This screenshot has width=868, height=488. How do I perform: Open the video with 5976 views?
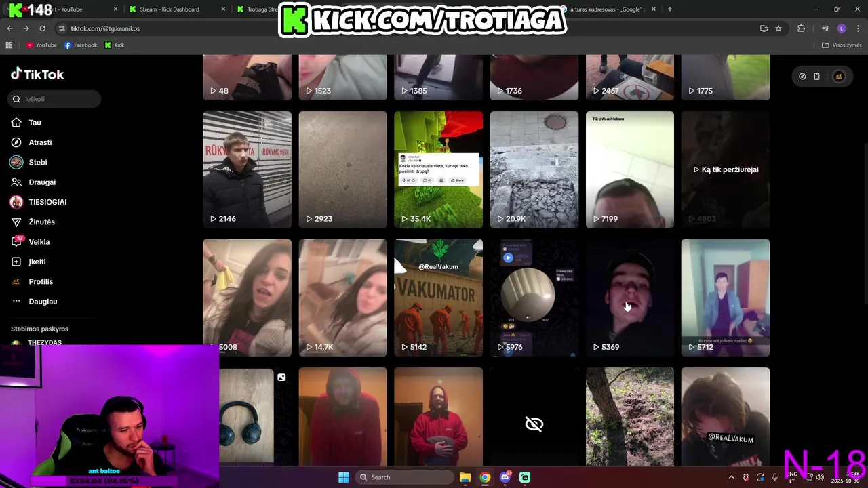(534, 298)
